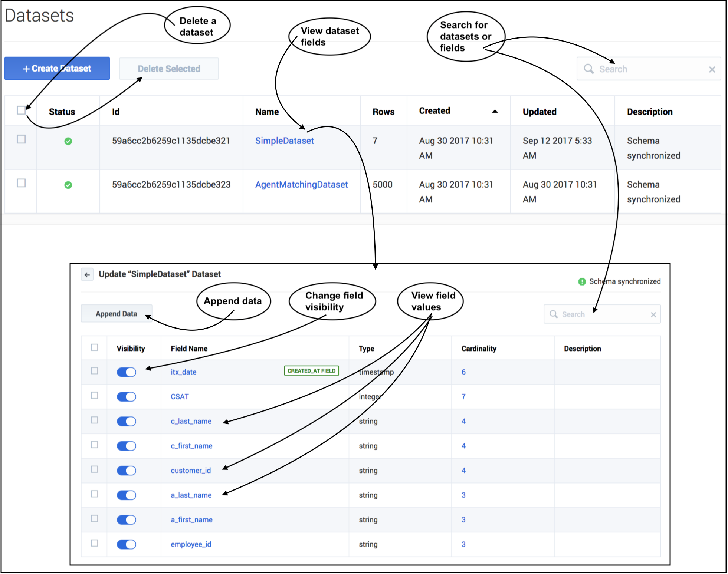This screenshot has width=728, height=574.
Task: Check the row checkbox for SimpleDataset
Action: [21, 140]
